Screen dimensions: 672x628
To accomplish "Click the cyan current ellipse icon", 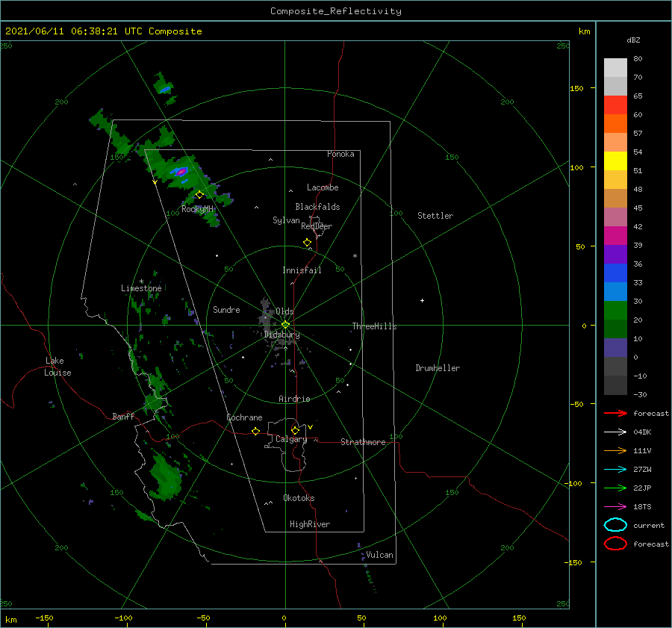I will [x=615, y=525].
